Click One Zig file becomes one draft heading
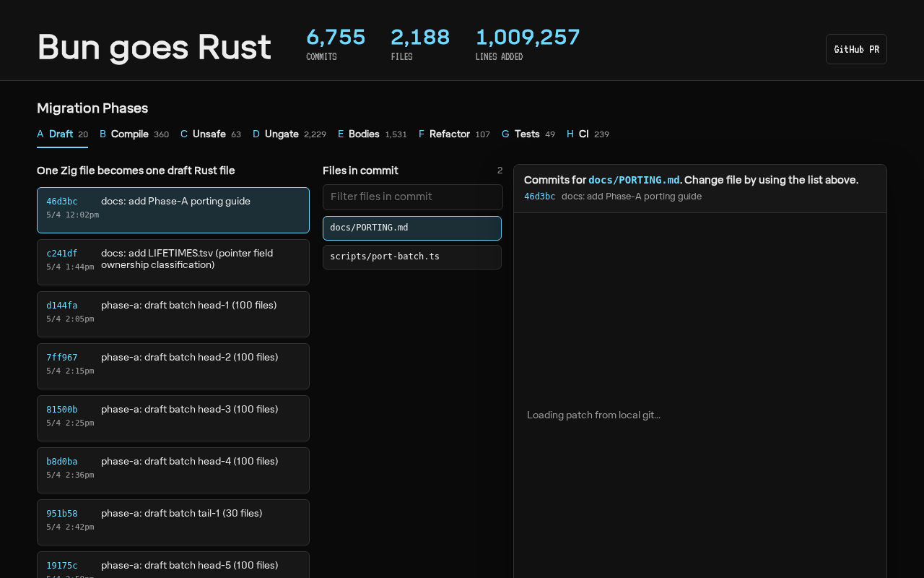The height and width of the screenshot is (578, 924). pos(136,171)
